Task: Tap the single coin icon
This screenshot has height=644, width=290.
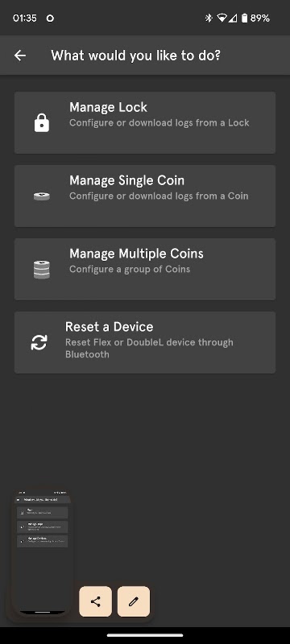Action: (x=42, y=196)
